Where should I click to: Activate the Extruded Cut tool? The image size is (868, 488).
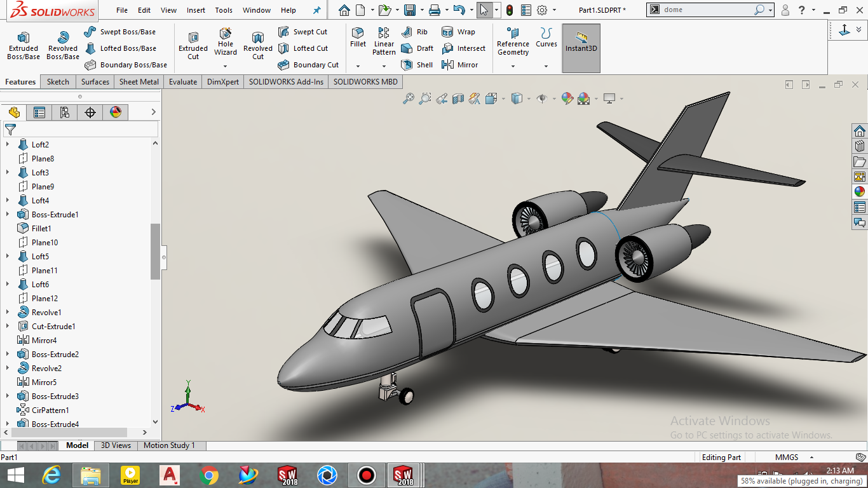[193, 46]
